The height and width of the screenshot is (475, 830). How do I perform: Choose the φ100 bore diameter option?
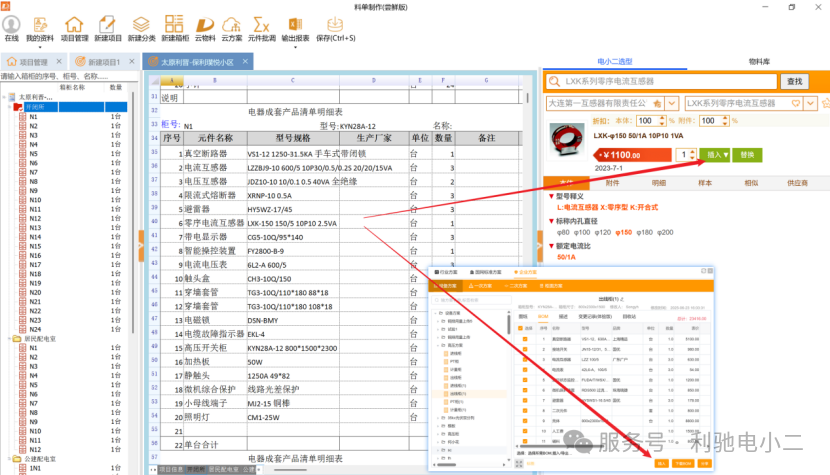point(581,232)
